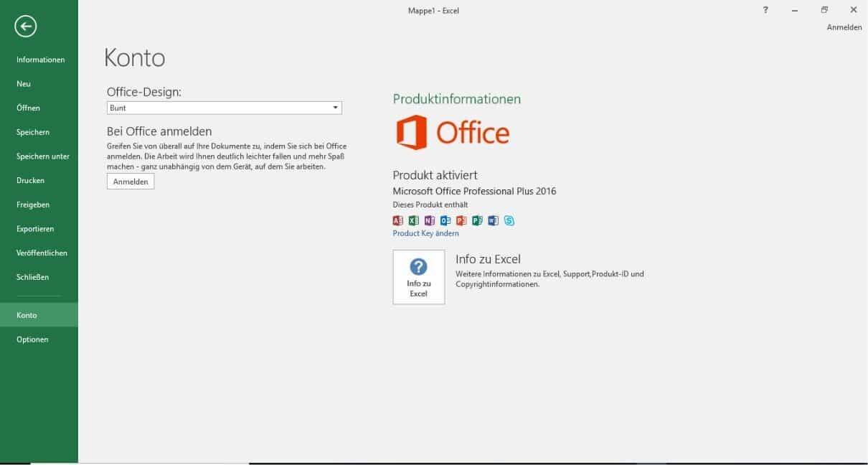This screenshot has height=465, width=868.
Task: Expand the Office-Design dropdown arrow
Action: tap(335, 108)
